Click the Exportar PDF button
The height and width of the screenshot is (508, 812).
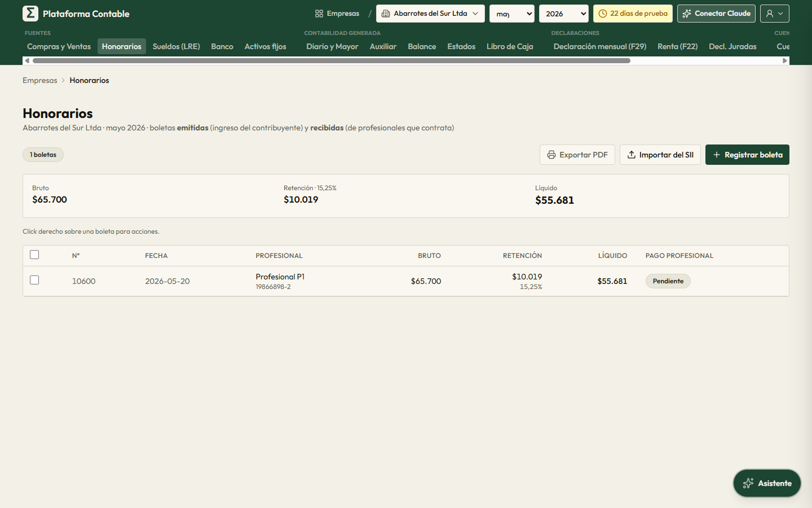[577, 155]
